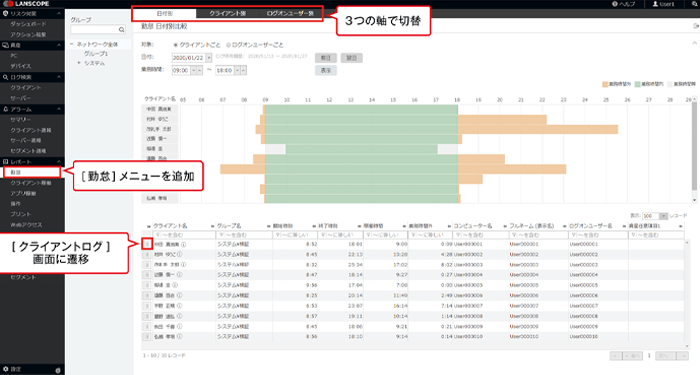Open column menu icon for ログオンユーザー名 header
Screen dimensions: 700x375
click(625, 226)
